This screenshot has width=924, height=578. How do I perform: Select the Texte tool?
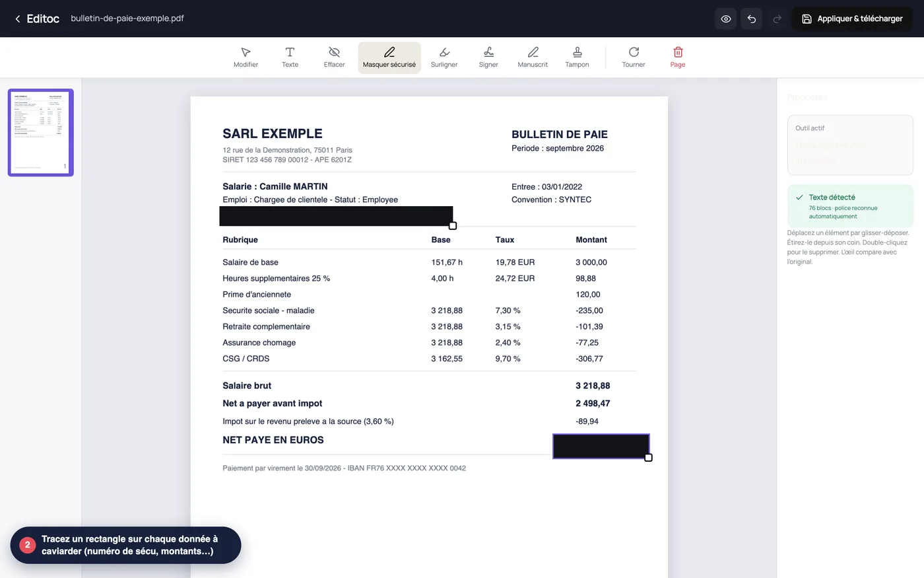pyautogui.click(x=290, y=57)
